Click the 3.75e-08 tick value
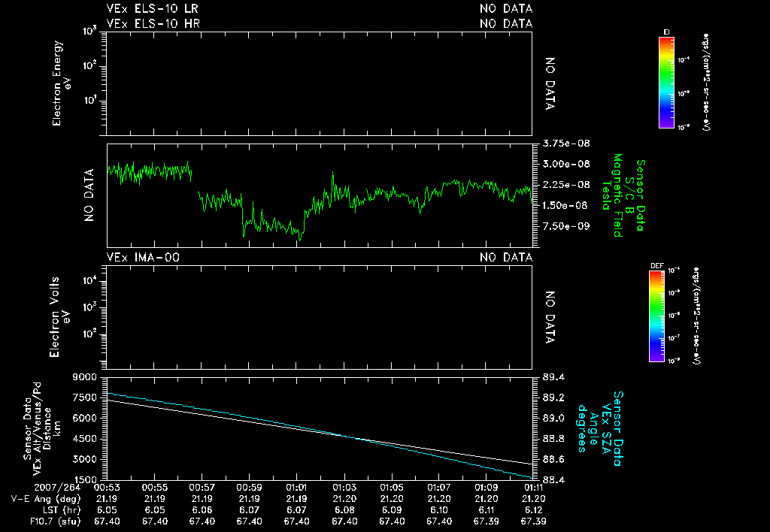Image resolution: width=770 pixels, height=532 pixels. click(566, 144)
